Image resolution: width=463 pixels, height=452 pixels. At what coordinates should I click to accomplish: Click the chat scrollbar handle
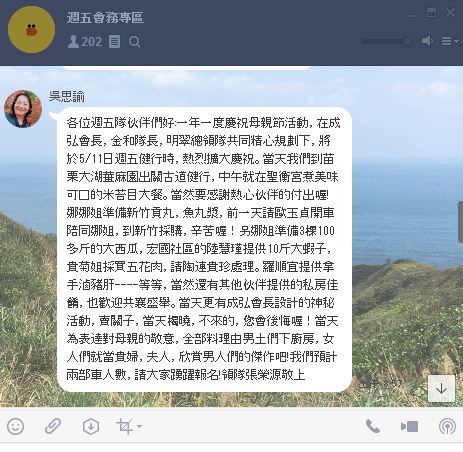coord(461,222)
